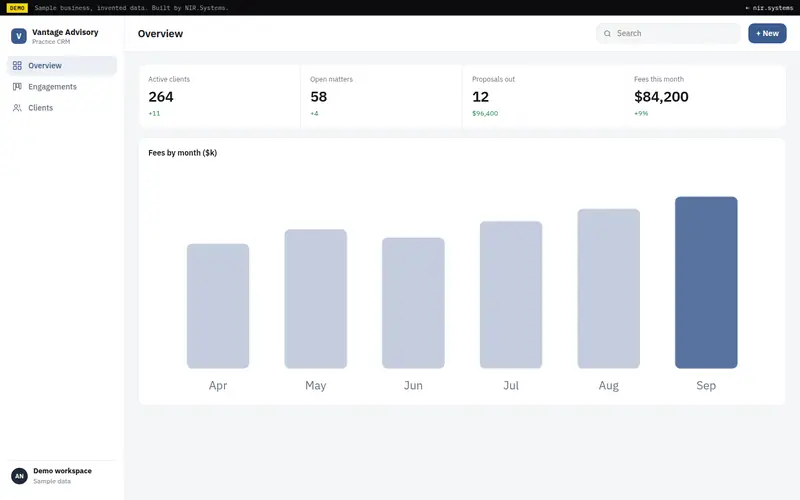The image size is (800, 500).
Task: Click the highlighted Sep bar in chart
Action: point(706,283)
